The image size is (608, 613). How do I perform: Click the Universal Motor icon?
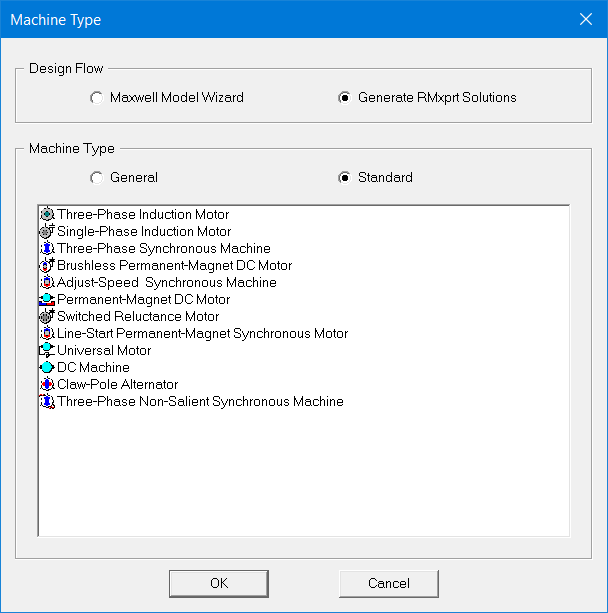(47, 350)
